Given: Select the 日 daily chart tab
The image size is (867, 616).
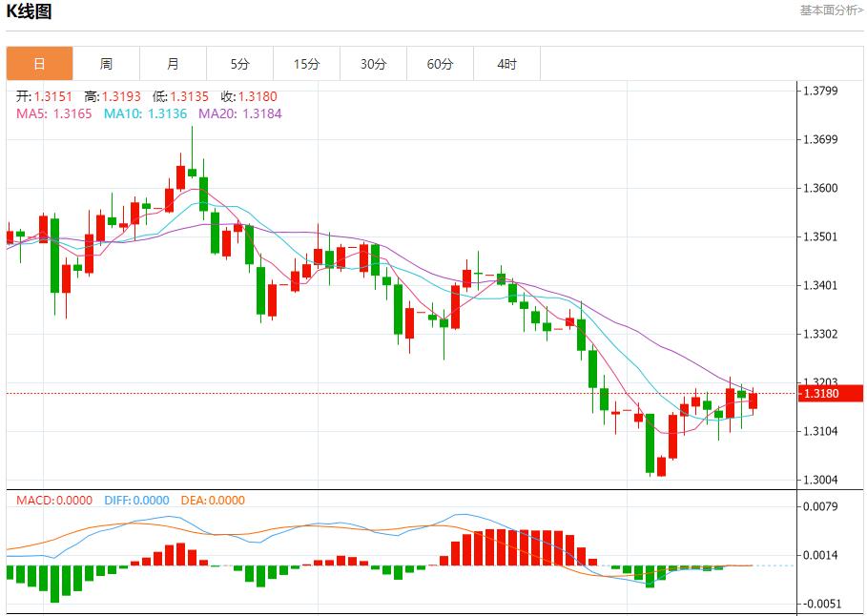Looking at the screenshot, I should point(39,64).
